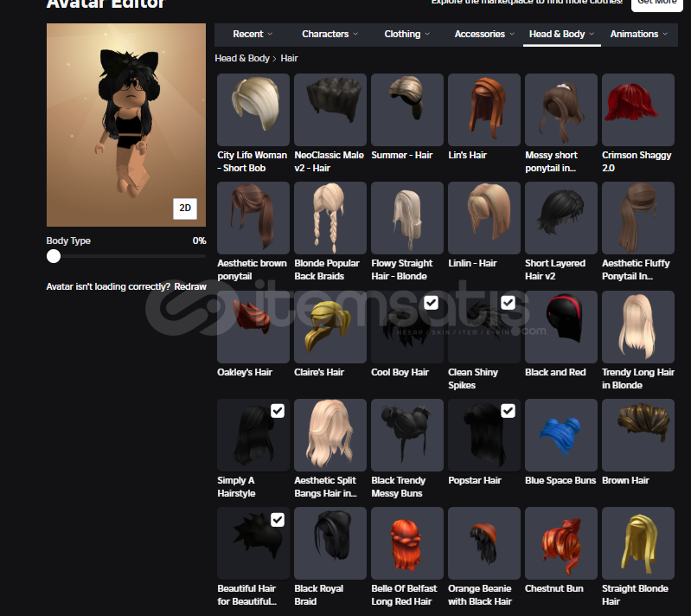Open the Clothing dropdown
691x616 pixels.
(406, 34)
